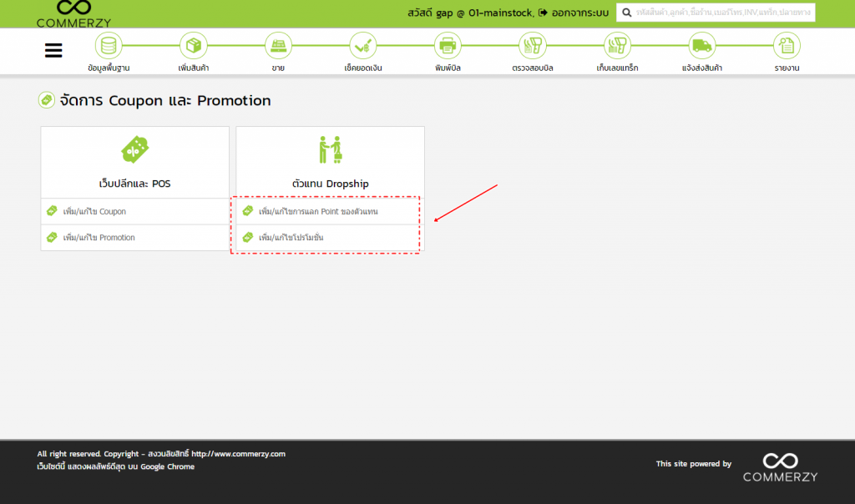Click the search magnifier icon
This screenshot has width=855, height=504.
pyautogui.click(x=626, y=12)
